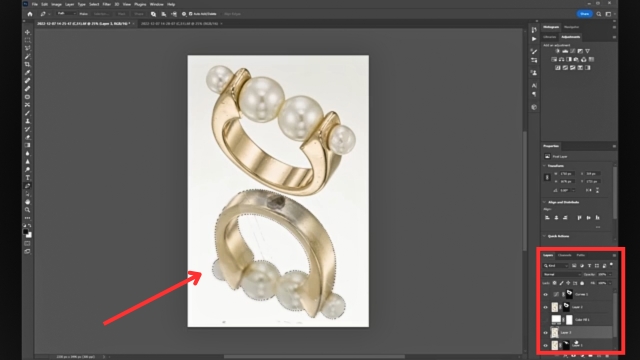Click the Home icon in options bar
Screen dimensions: 640x360
(x=30, y=14)
